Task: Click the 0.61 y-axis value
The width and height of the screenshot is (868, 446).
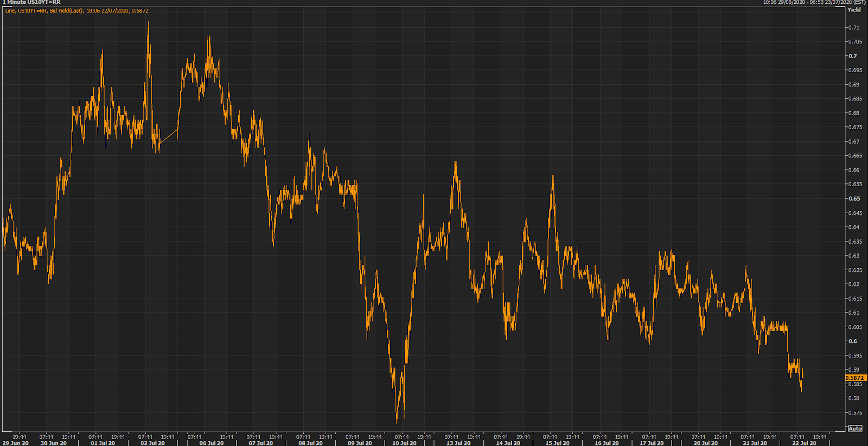Action: [854, 313]
